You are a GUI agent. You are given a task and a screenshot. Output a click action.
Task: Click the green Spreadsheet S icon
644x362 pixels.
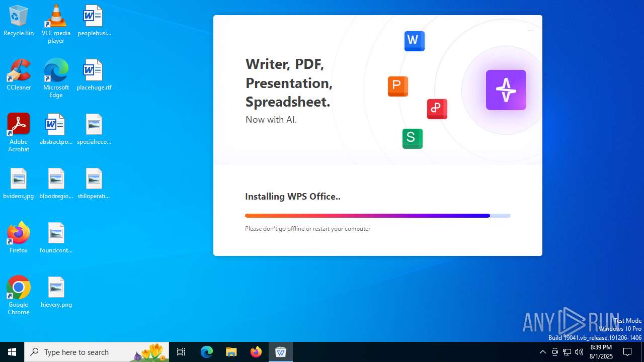click(x=412, y=138)
